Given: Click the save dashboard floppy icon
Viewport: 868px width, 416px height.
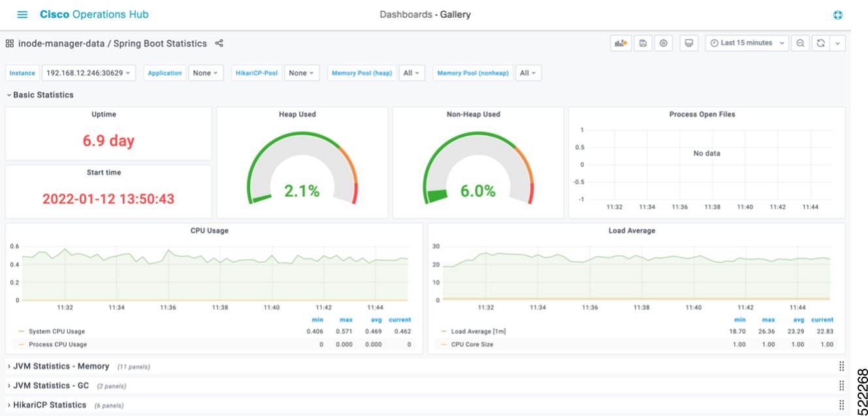Looking at the screenshot, I should 643,42.
